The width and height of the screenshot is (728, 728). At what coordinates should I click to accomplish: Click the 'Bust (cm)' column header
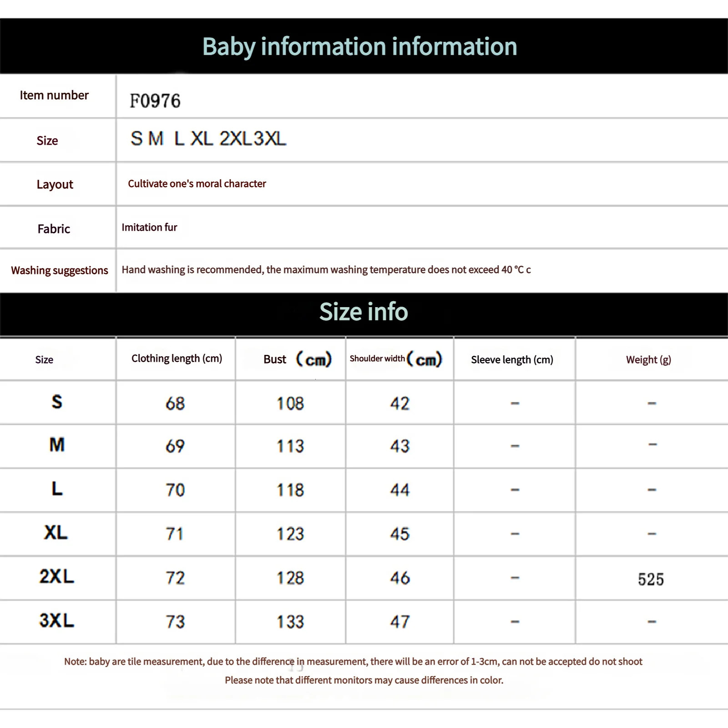(298, 359)
